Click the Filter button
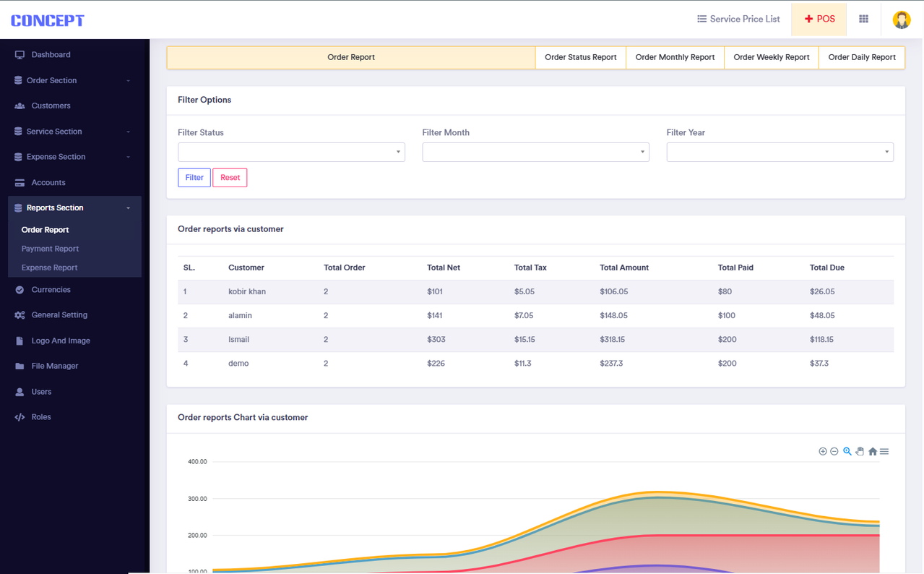The width and height of the screenshot is (924, 574). point(194,178)
